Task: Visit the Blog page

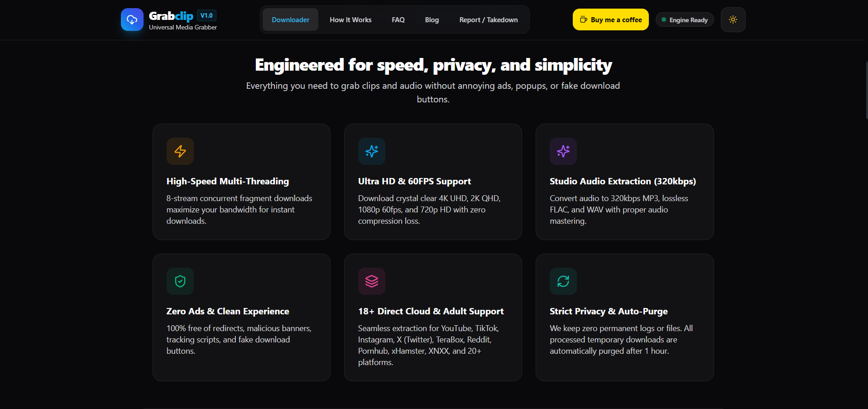Action: (x=432, y=19)
